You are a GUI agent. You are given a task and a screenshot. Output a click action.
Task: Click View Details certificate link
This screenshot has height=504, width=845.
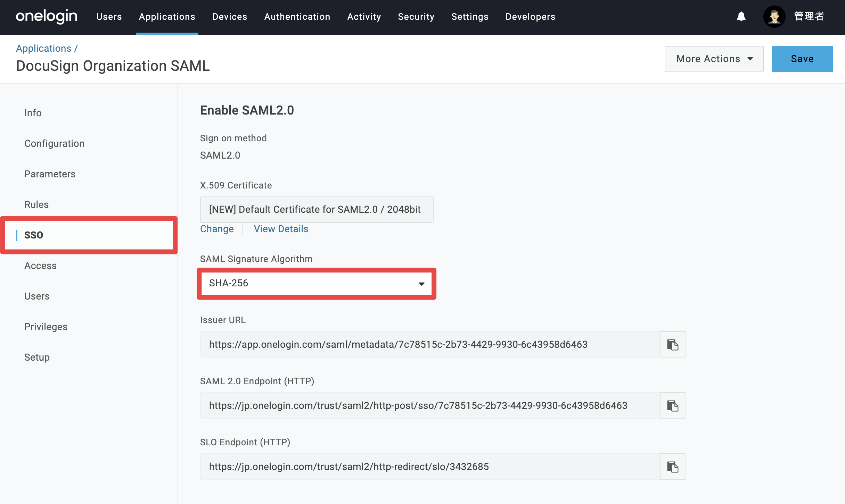[281, 229]
